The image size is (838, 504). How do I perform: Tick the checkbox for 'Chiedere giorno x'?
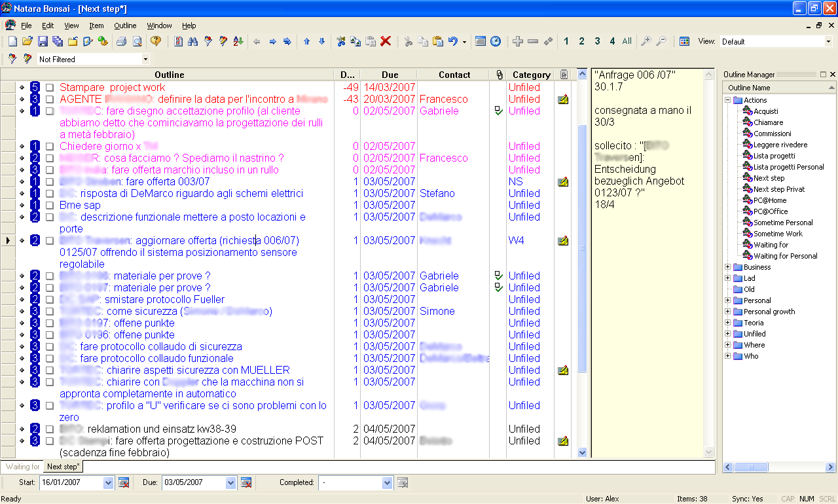tap(49, 147)
